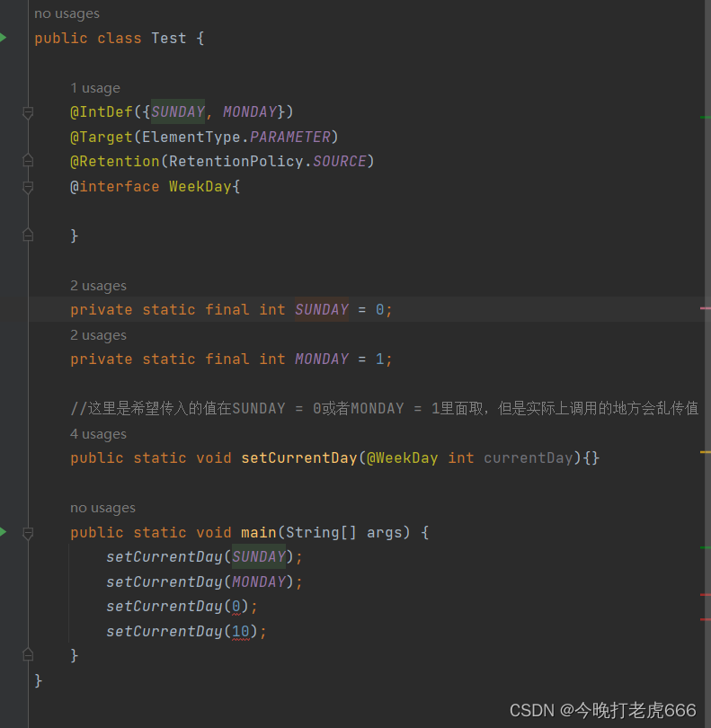Click the setCurrentDay method name in its declaration
This screenshot has height=728, width=711.
299,457
